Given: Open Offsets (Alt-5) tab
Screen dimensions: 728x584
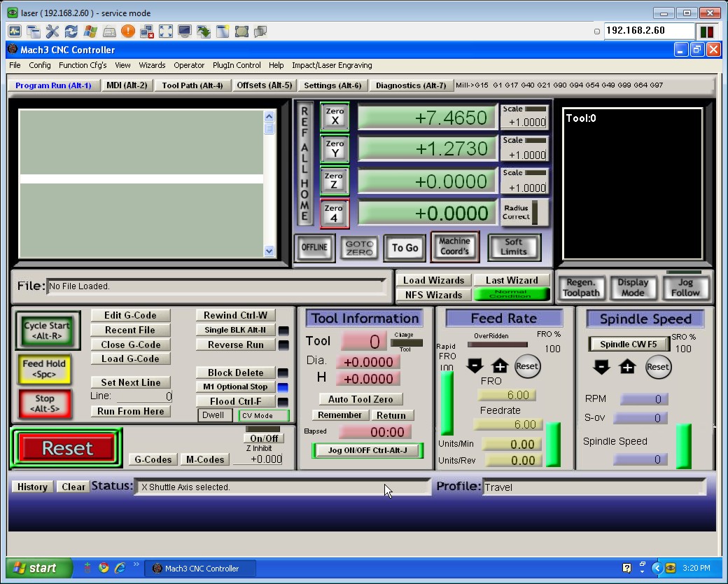Looking at the screenshot, I should pos(264,85).
